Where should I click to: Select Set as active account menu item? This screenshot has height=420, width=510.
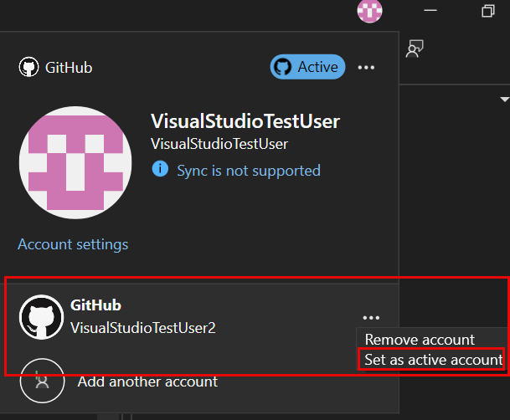pos(433,360)
